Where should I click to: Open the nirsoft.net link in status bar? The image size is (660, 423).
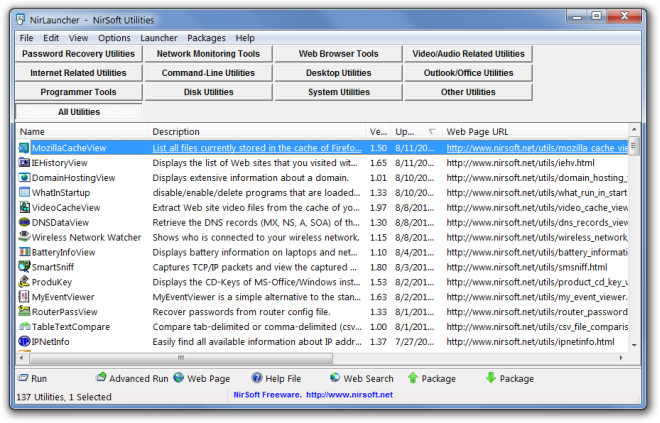tap(349, 395)
